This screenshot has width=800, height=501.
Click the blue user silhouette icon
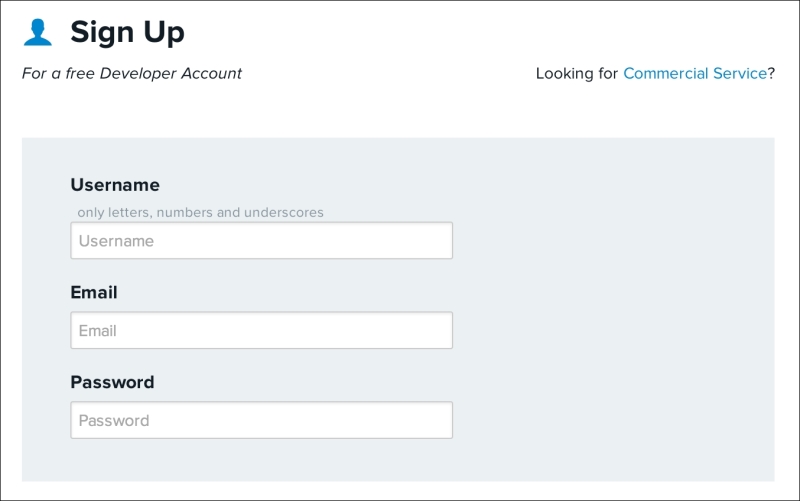pyautogui.click(x=37, y=32)
